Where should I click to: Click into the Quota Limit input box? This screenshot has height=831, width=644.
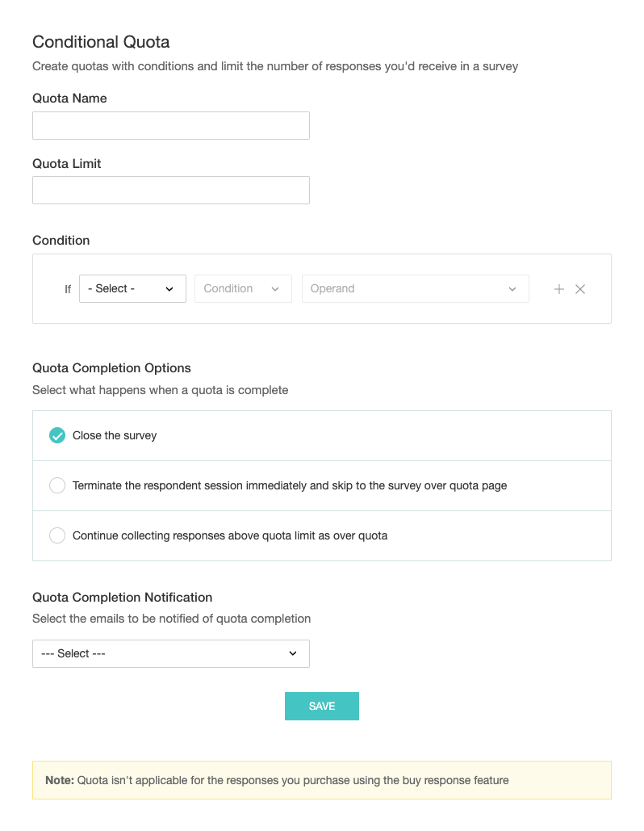170,190
